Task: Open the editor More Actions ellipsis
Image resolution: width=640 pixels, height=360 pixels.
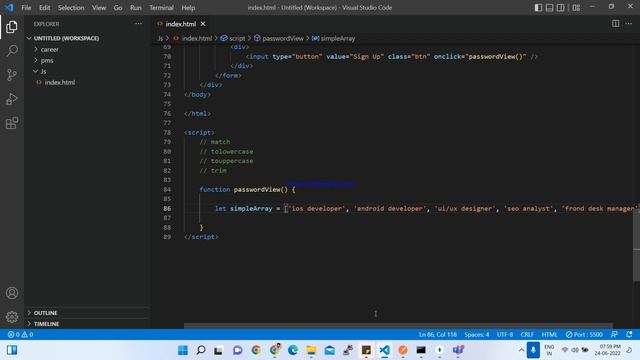Action: [629, 24]
